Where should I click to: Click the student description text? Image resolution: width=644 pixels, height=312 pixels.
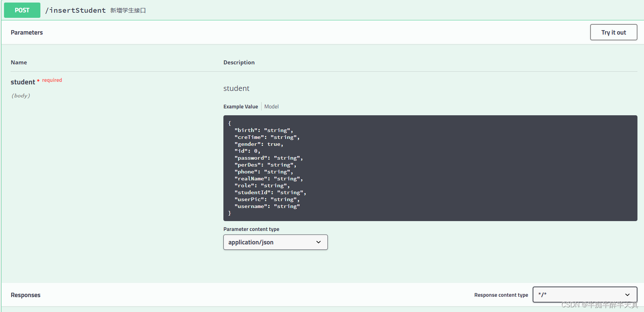(x=236, y=88)
